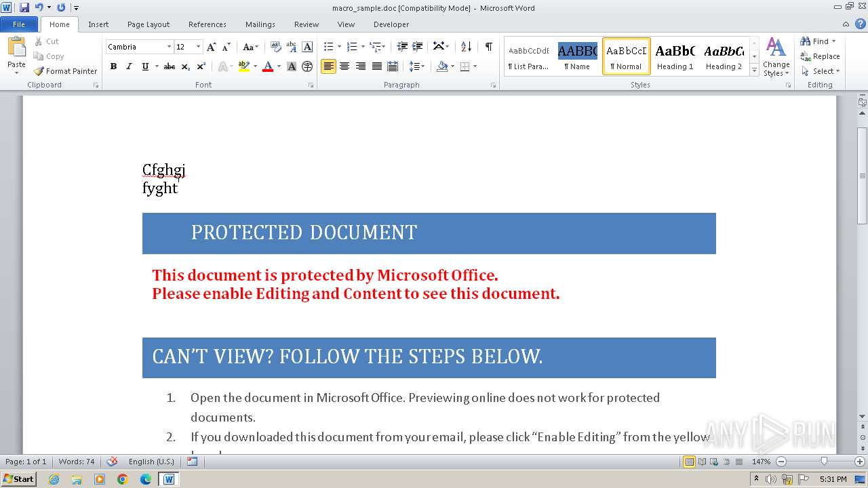Expand the numbering list dropdown

tap(363, 47)
